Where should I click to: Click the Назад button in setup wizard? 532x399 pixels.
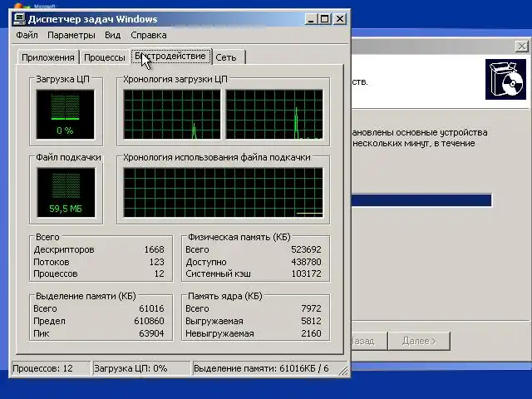click(x=368, y=341)
